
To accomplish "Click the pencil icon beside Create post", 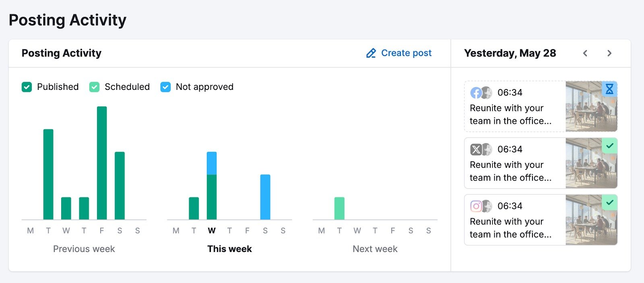I will coord(370,53).
